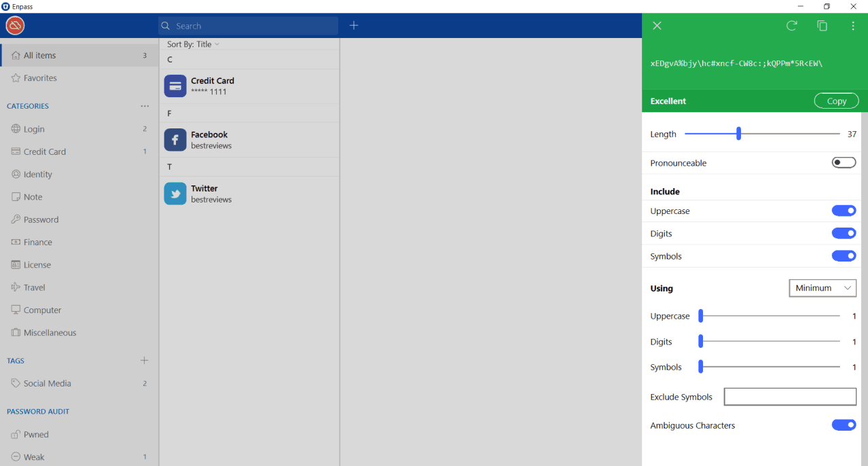
Task: Click the Categories three-dot options icon
Action: tap(145, 106)
